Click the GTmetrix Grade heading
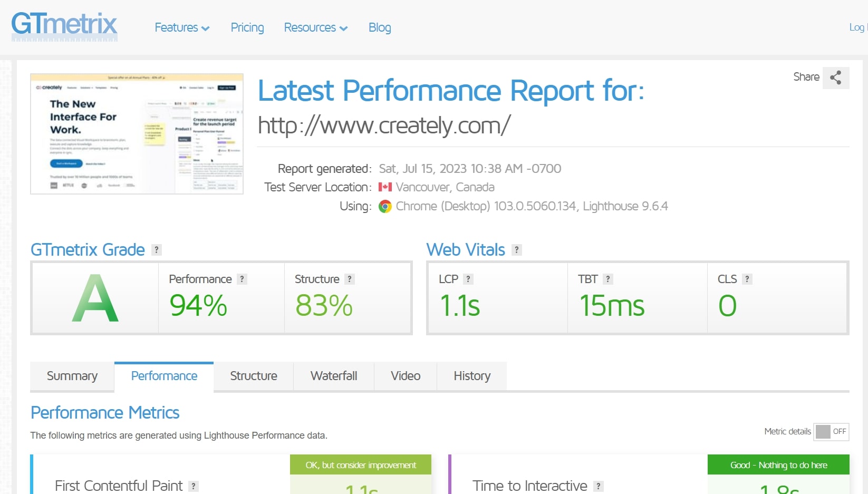868x494 pixels. pos(88,250)
